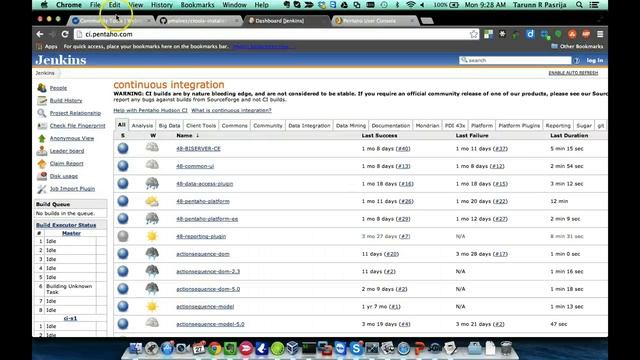Open the People sidebar link
Viewport: 640px width, 360px height.
[58, 88]
